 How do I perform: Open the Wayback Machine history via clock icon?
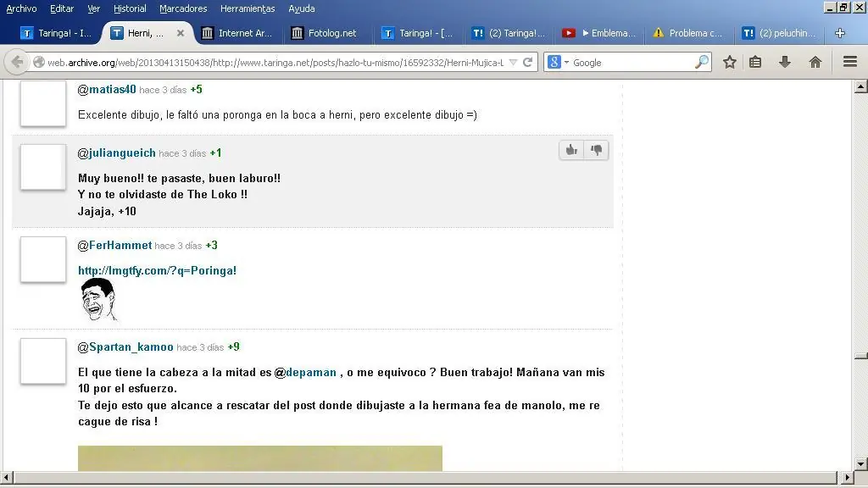point(513,62)
